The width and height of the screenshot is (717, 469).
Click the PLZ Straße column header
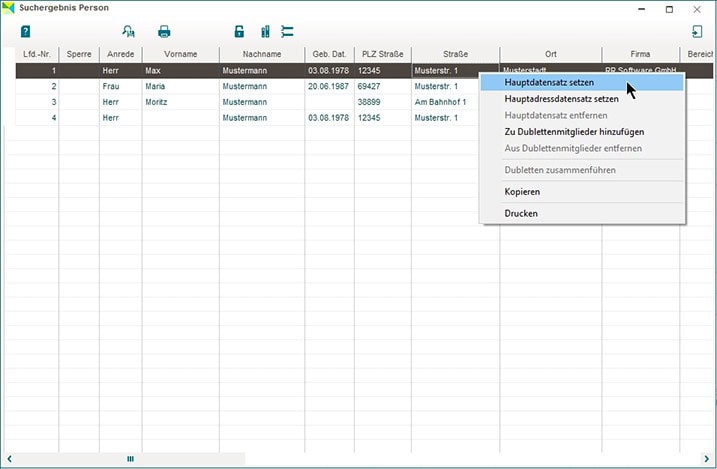(383, 54)
